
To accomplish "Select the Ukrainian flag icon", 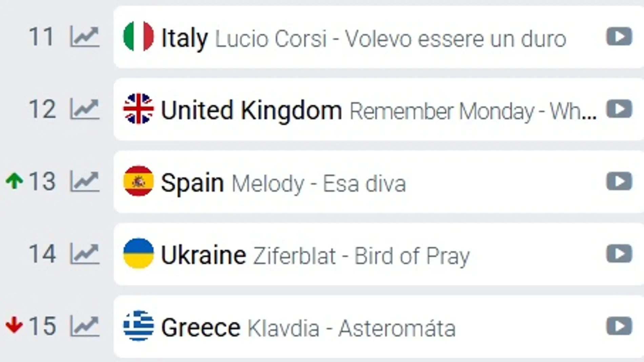I will (x=138, y=254).
